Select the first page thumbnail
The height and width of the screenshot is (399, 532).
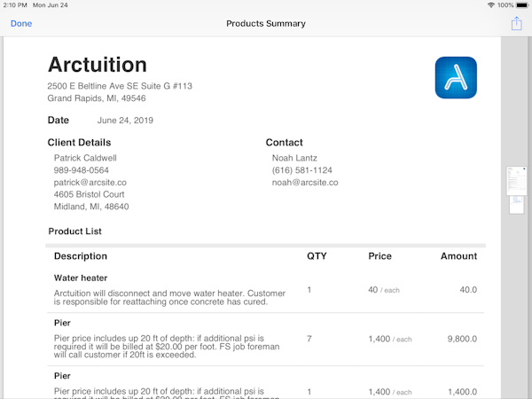pyautogui.click(x=516, y=181)
